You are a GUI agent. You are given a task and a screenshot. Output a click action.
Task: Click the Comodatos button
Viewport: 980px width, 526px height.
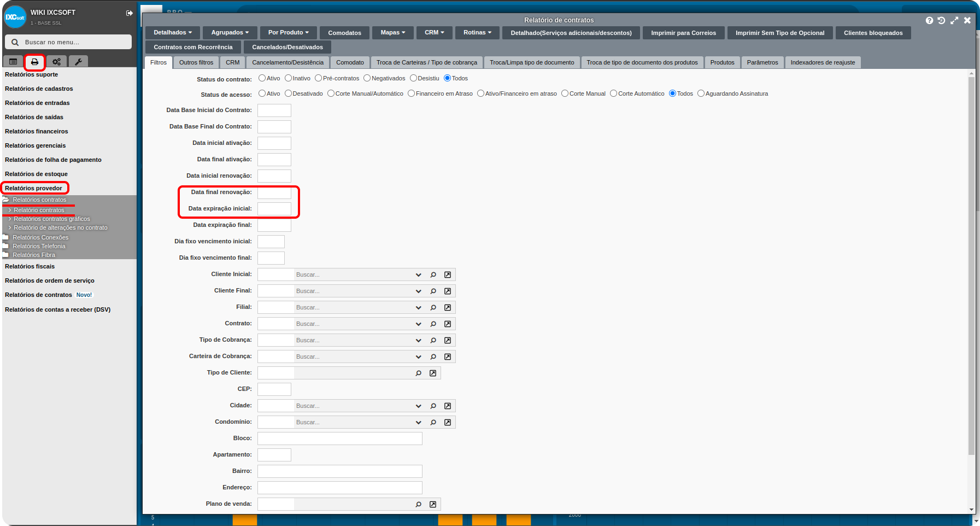[x=344, y=33]
